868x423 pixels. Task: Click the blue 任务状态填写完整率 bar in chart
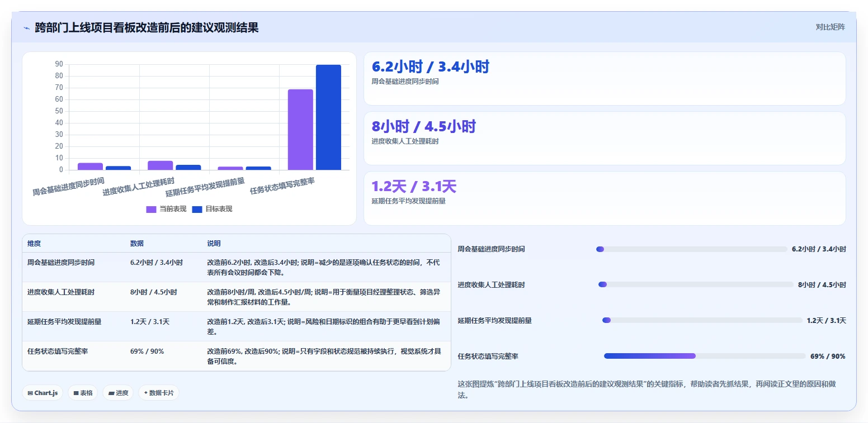point(328,117)
